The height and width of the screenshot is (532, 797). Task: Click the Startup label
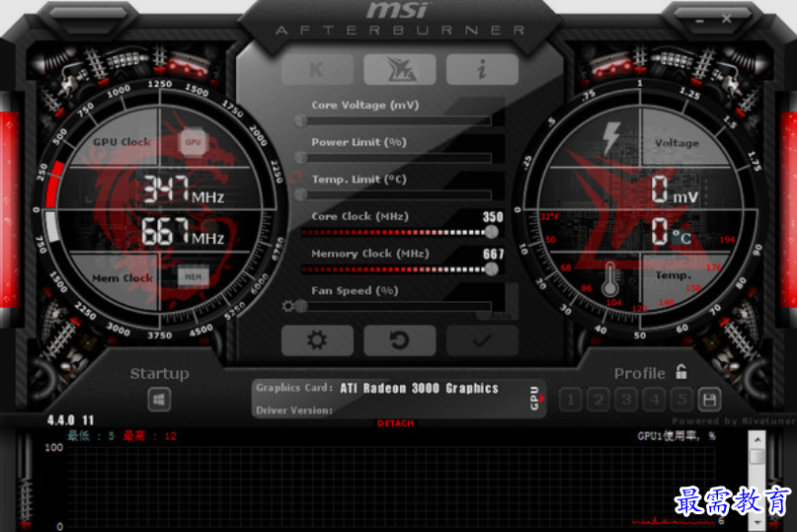pos(160,373)
